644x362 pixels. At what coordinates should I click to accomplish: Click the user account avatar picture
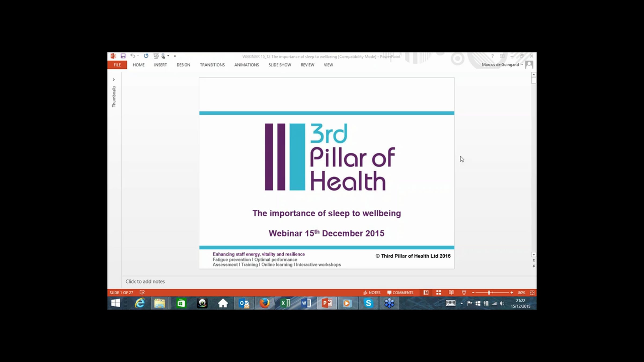(529, 65)
